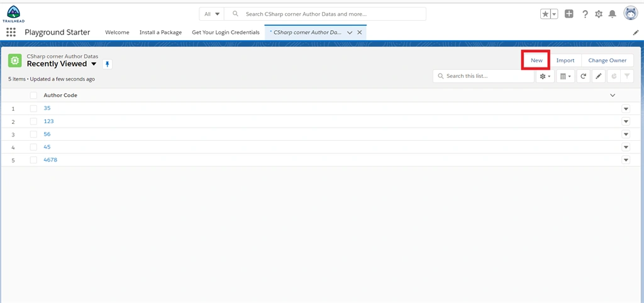644x303 pixels.
Task: Click the disabled filters funnel icon
Action: point(627,76)
